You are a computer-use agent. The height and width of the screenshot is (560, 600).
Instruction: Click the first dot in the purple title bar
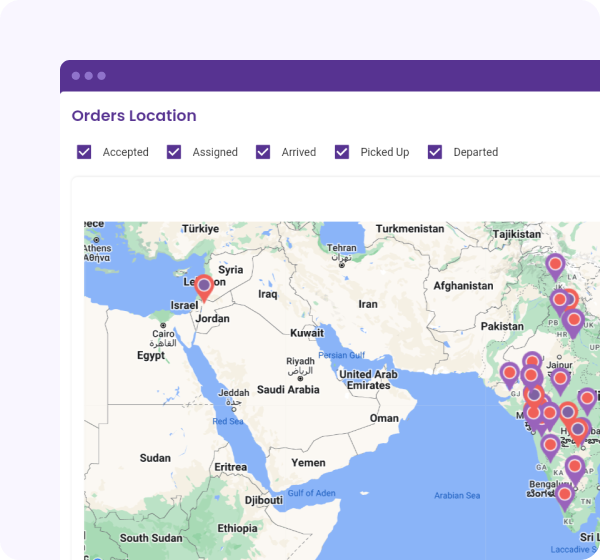pos(76,76)
